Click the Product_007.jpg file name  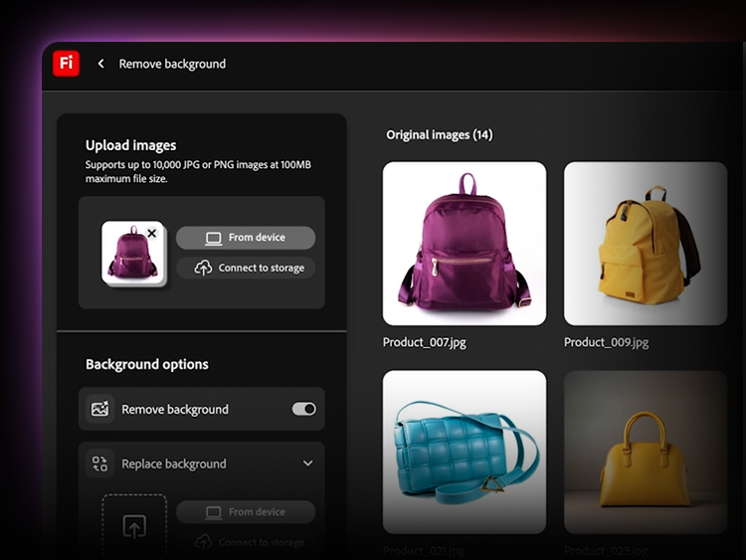pyautogui.click(x=425, y=342)
